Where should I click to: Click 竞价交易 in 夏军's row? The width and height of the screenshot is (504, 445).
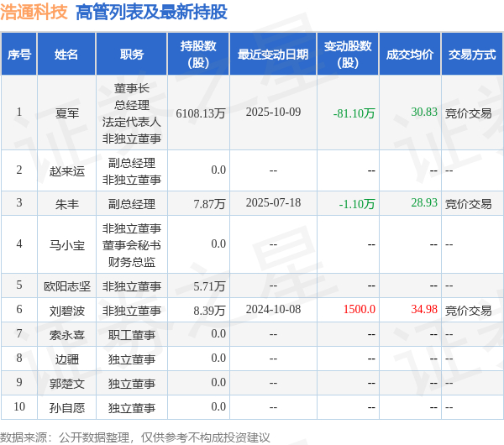click(469, 113)
